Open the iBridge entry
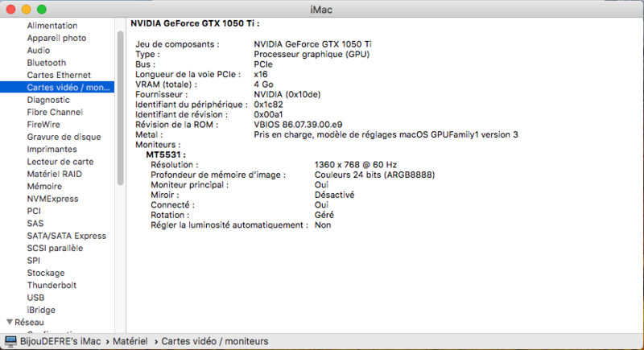This screenshot has height=350, width=644. point(41,310)
